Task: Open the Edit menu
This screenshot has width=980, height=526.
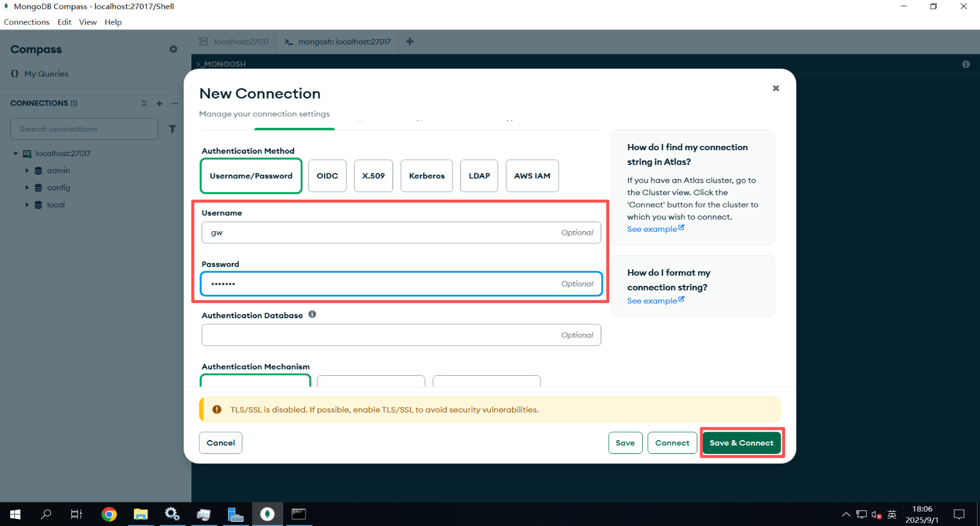Action: (x=64, y=22)
